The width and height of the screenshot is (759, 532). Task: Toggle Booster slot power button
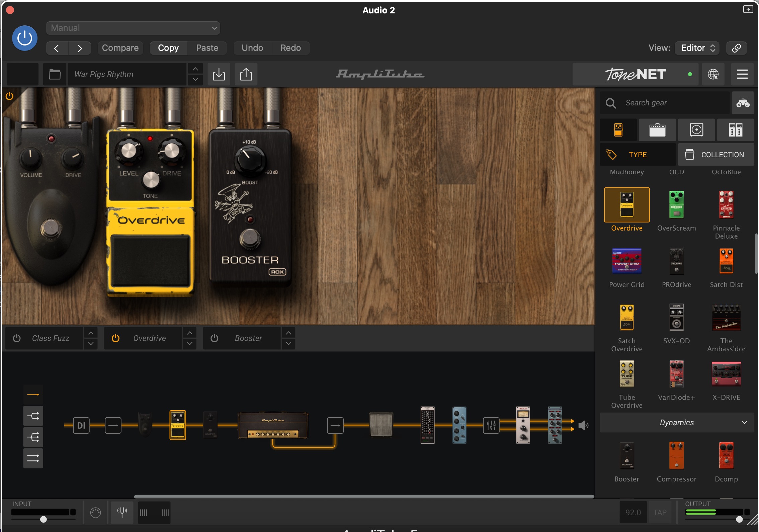[x=215, y=338]
